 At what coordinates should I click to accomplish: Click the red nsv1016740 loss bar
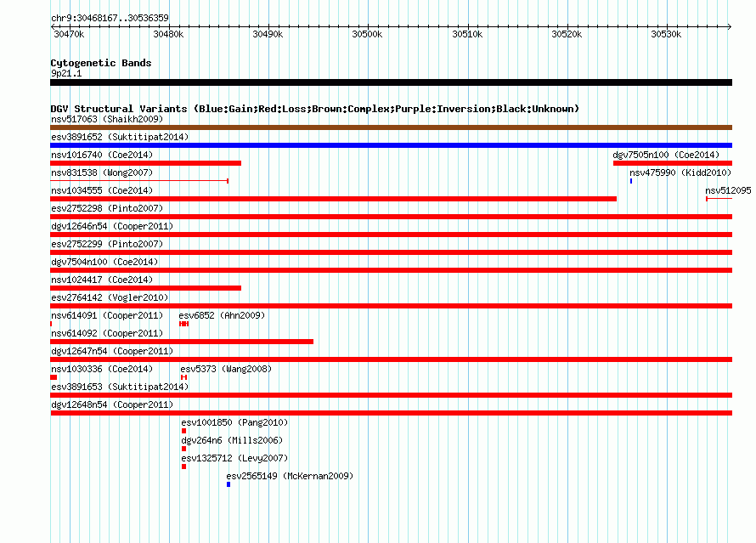point(145,163)
